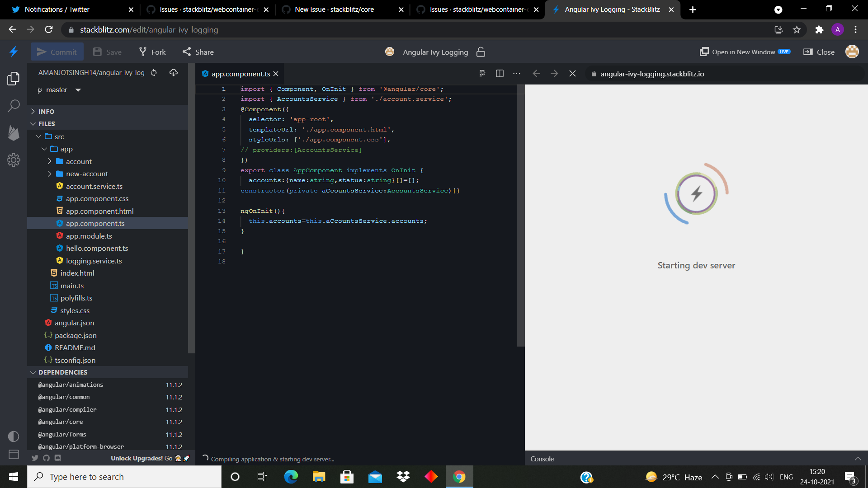Open preview in New Window
868x488 pixels.
point(745,52)
